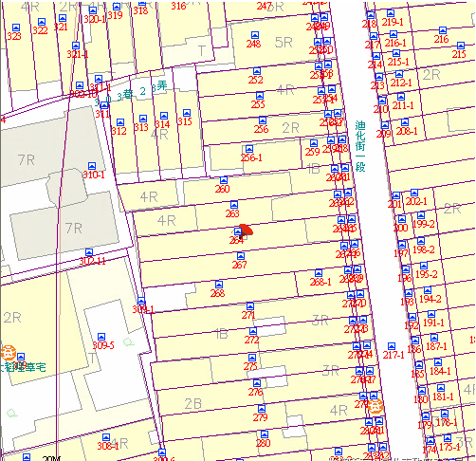Click the blue icon above lot 260
The image size is (476, 461).
point(224,180)
